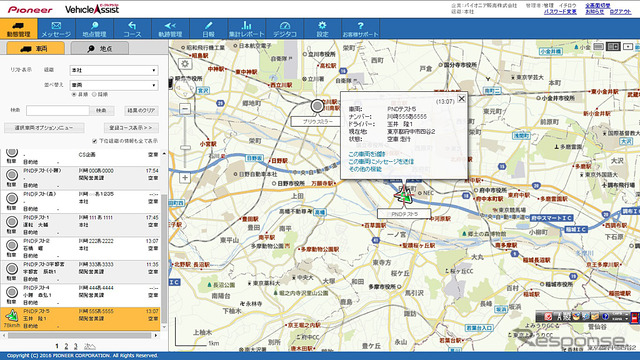640x360 pixels.
Task: Click the 登録コース表示>> button
Action: [x=131, y=128]
